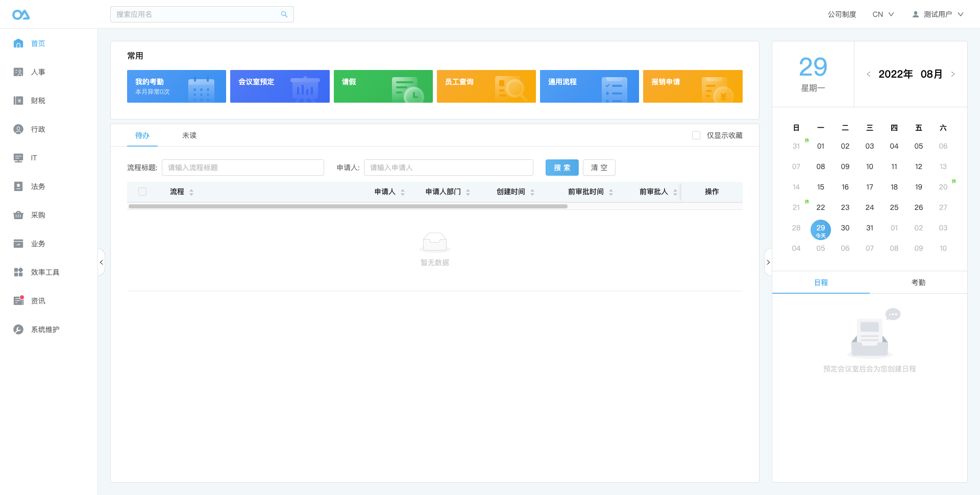Sort by 创建时间 column
Viewport: 980px width, 495px height.
(x=532, y=192)
